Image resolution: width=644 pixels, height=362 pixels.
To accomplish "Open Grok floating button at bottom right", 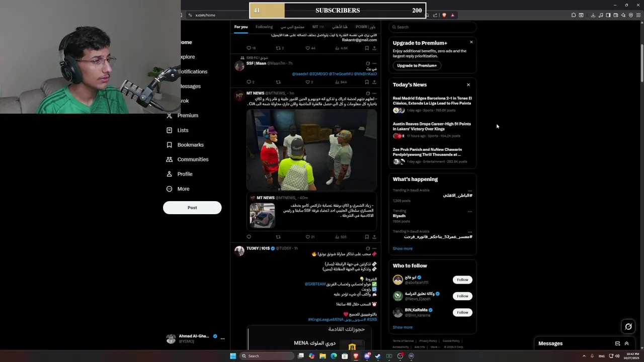I will click(628, 327).
